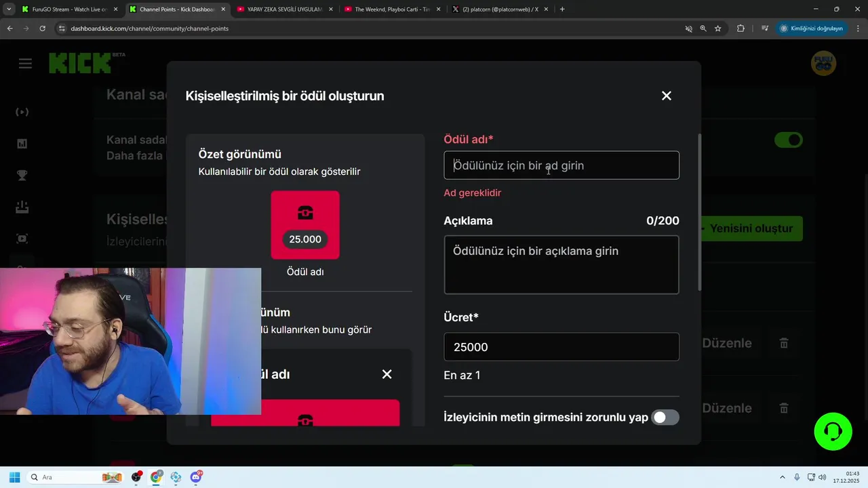Show hidden system tray icons
868x488 pixels.
point(782,477)
